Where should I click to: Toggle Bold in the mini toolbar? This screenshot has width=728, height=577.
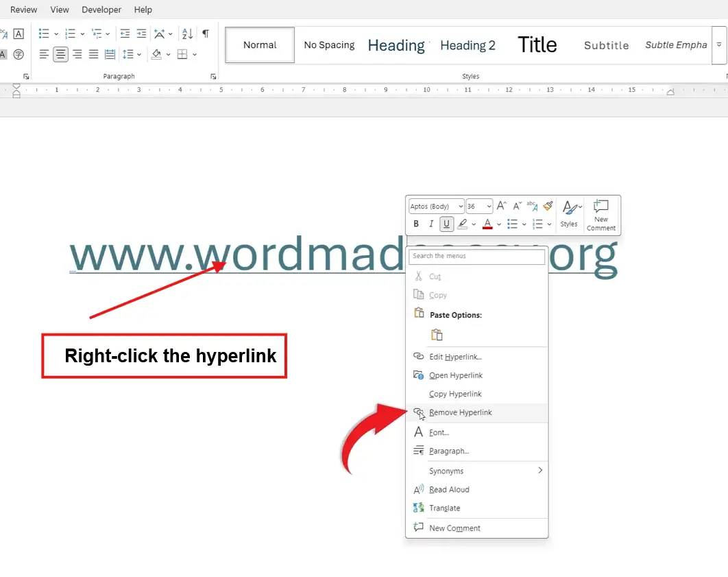tap(416, 224)
